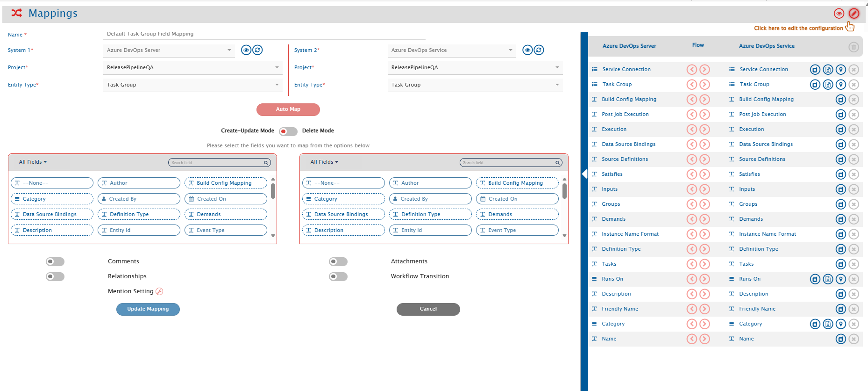Collapse the mapped fields side panel arrow

click(584, 174)
